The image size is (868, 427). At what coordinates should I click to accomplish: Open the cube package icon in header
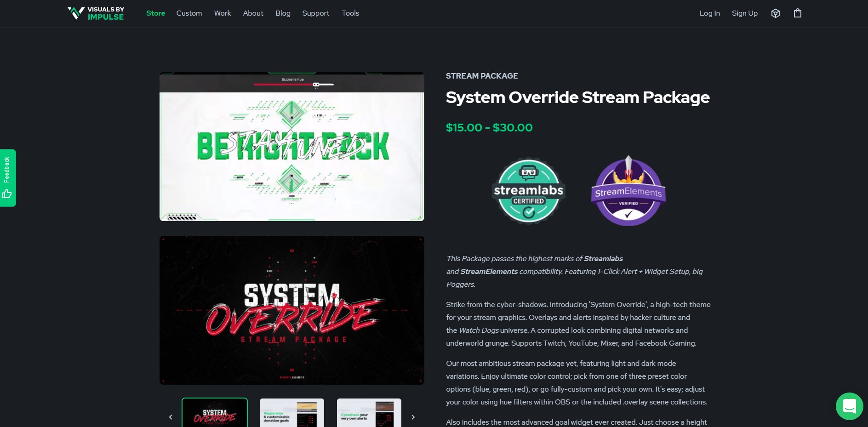point(776,13)
